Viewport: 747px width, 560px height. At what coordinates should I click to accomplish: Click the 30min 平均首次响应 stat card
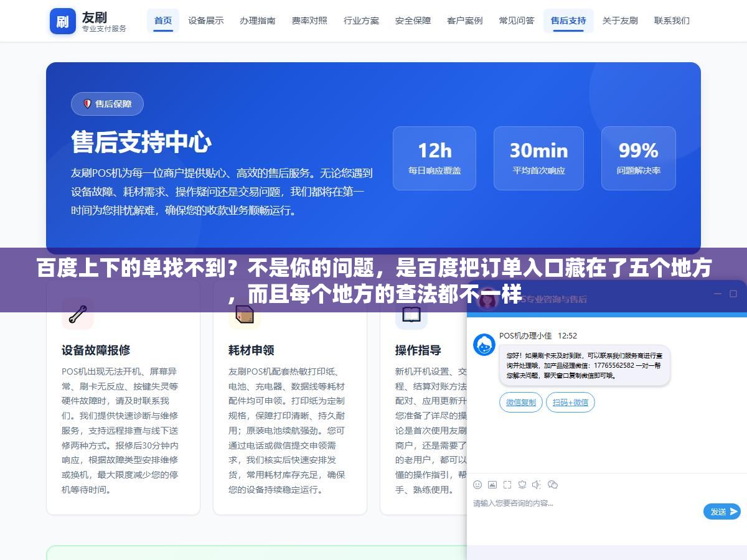pyautogui.click(x=538, y=158)
